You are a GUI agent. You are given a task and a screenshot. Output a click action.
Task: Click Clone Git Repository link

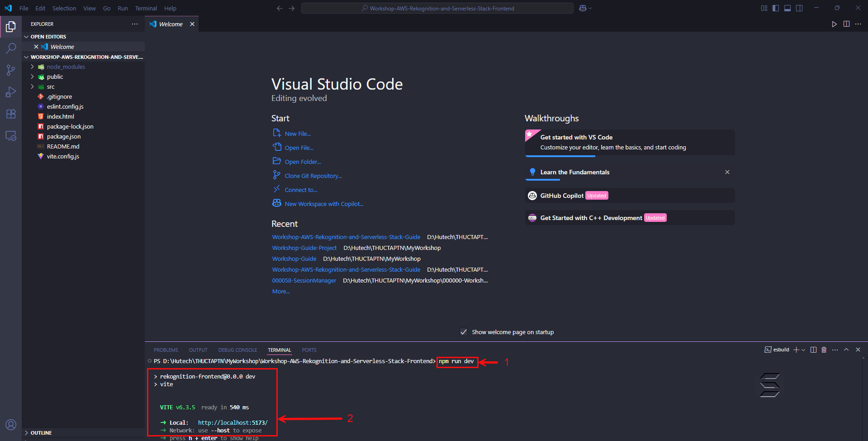[x=313, y=176]
